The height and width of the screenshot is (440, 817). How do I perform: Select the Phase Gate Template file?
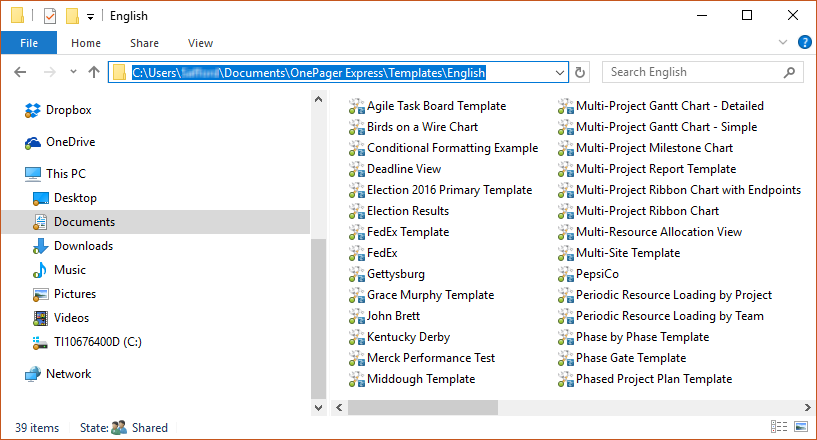coord(622,358)
